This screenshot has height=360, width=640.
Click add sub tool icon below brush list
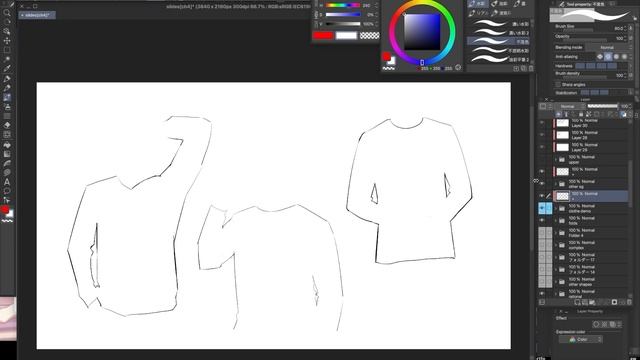point(516,69)
